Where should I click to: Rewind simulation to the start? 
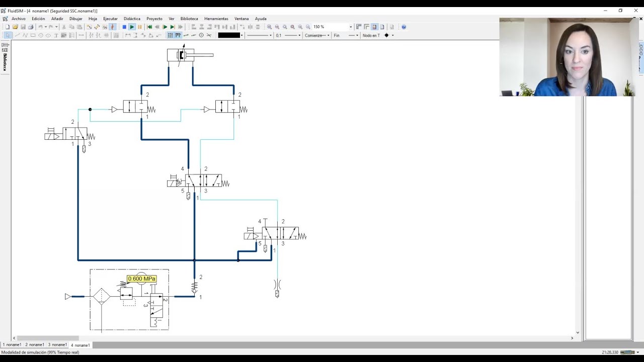coord(149,27)
